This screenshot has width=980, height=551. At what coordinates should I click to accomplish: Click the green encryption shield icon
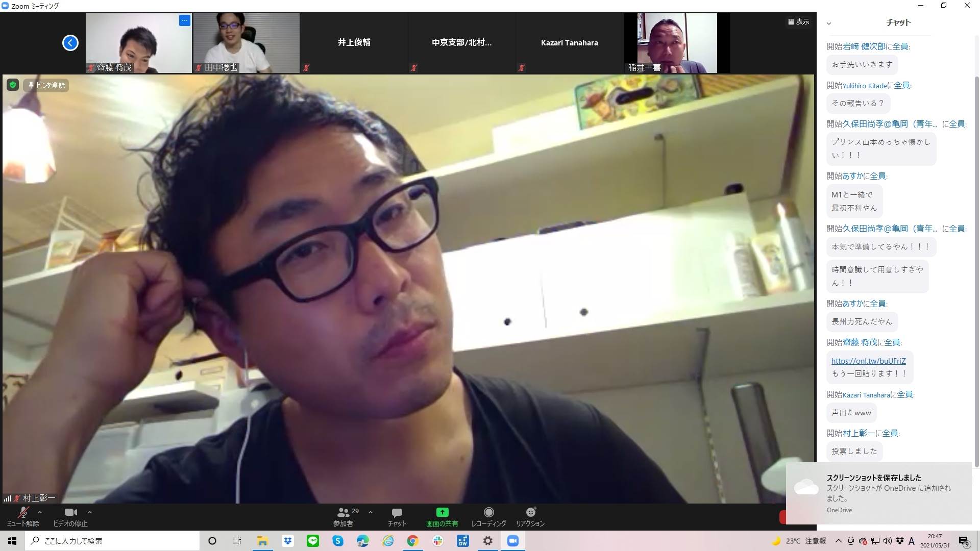tap(13, 85)
